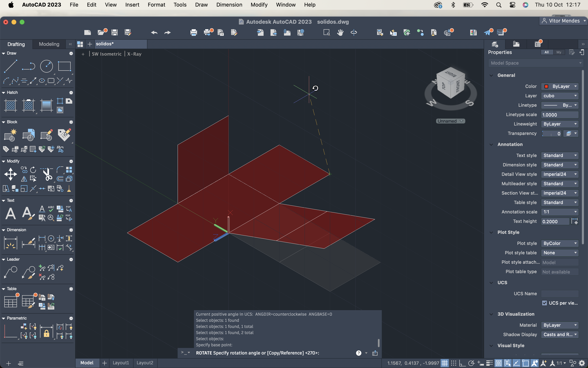Open the Annotation scale dropdown

pos(560,212)
